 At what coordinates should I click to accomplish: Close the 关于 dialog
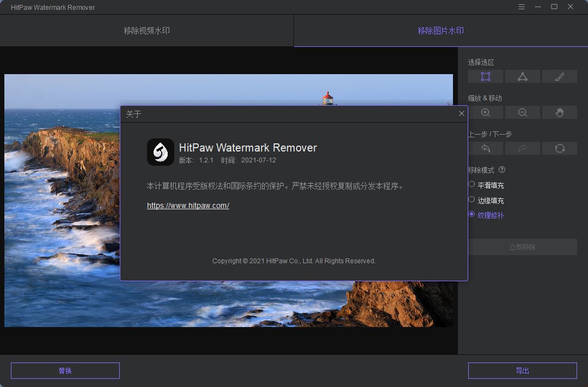click(461, 113)
